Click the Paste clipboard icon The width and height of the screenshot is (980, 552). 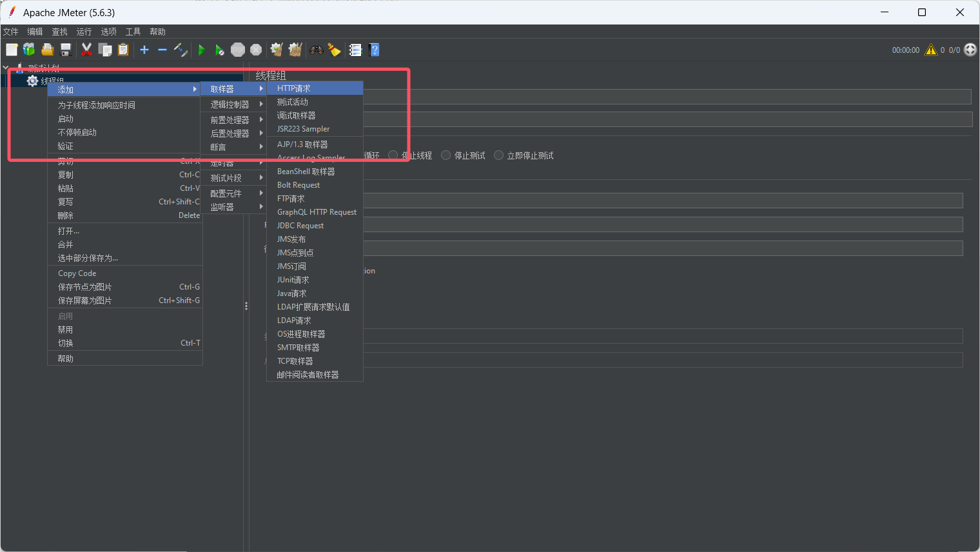(123, 50)
